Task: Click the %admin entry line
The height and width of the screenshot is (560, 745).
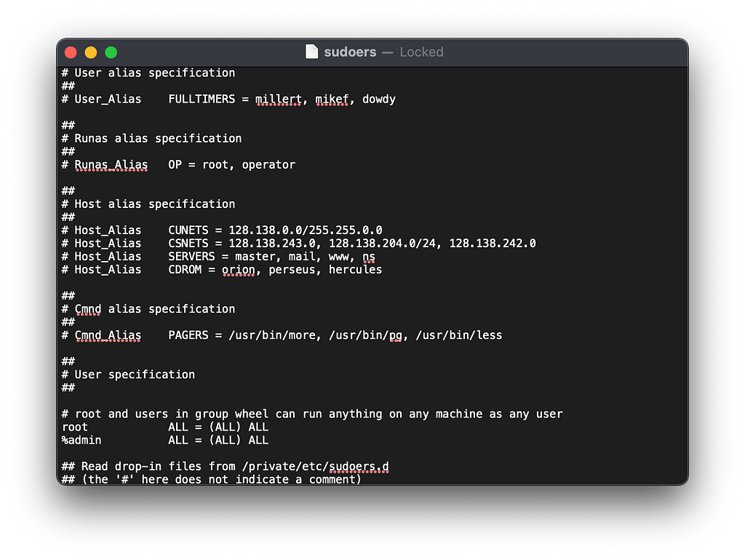Action: pos(165,440)
